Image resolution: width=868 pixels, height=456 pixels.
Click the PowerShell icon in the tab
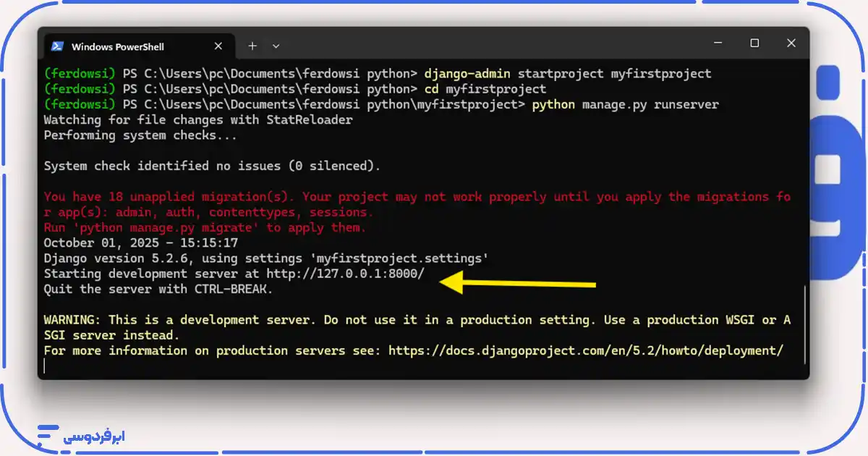tap(57, 46)
